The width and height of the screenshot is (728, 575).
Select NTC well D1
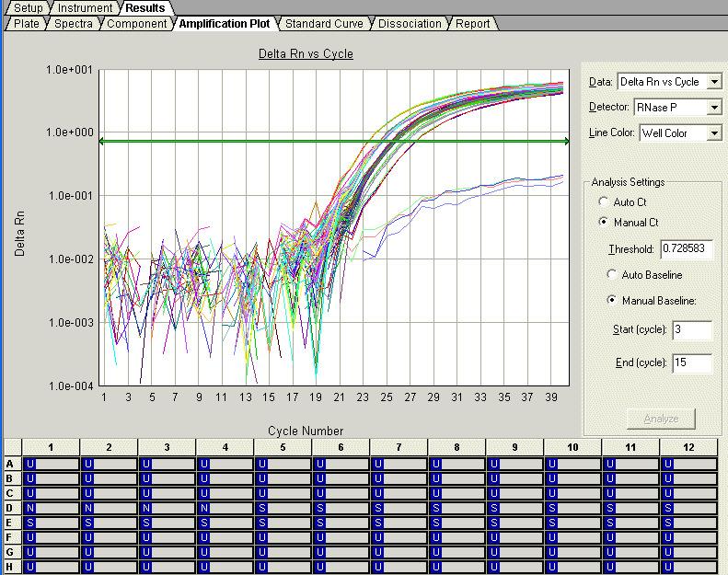coord(51,508)
